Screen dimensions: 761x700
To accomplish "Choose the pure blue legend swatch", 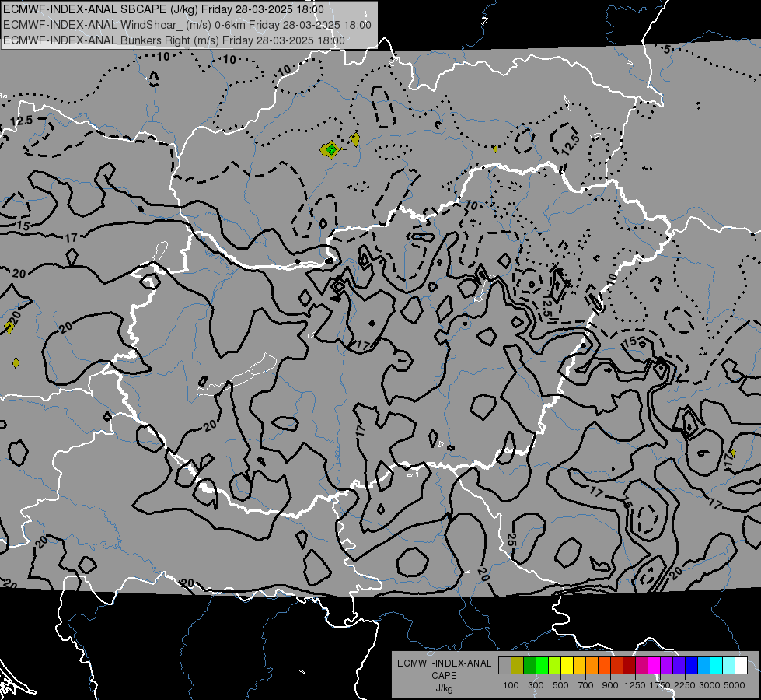I will pyautogui.click(x=692, y=665).
